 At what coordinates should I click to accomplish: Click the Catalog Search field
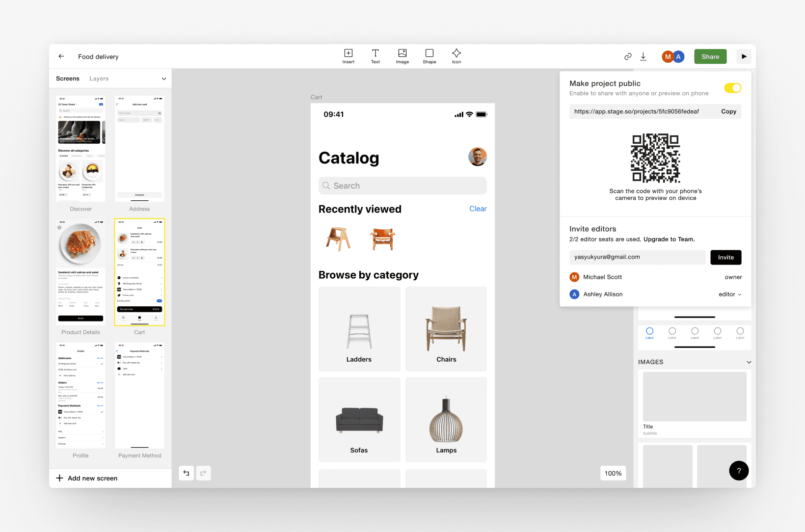[402, 186]
